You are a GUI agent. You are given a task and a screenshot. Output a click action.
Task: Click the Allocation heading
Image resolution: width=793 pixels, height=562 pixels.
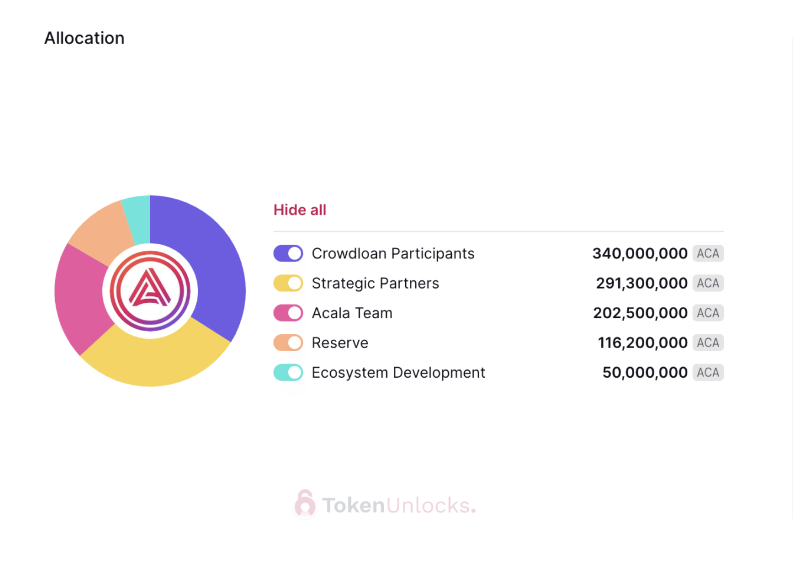pyautogui.click(x=84, y=38)
